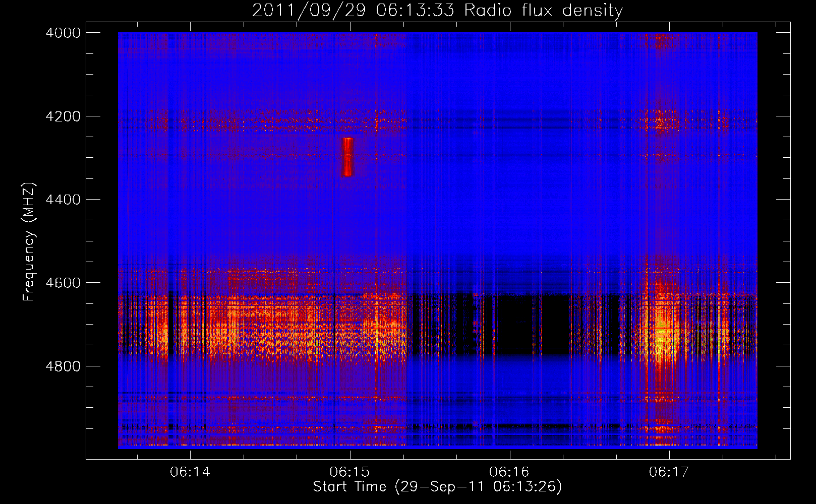Click the 06:16 time axis label
Screen dimensions: 816x504
(509, 472)
